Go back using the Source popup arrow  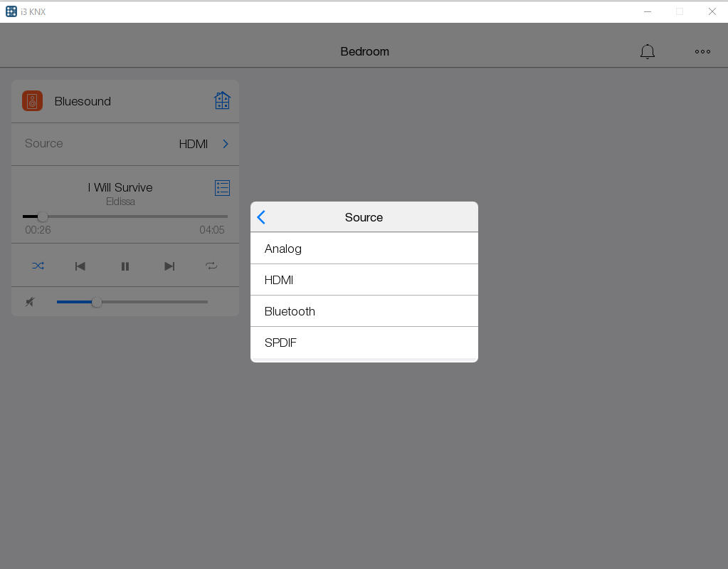coord(261,217)
